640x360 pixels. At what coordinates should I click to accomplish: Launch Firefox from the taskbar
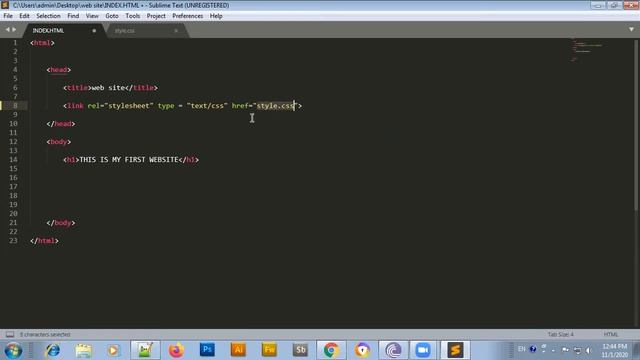(176, 350)
